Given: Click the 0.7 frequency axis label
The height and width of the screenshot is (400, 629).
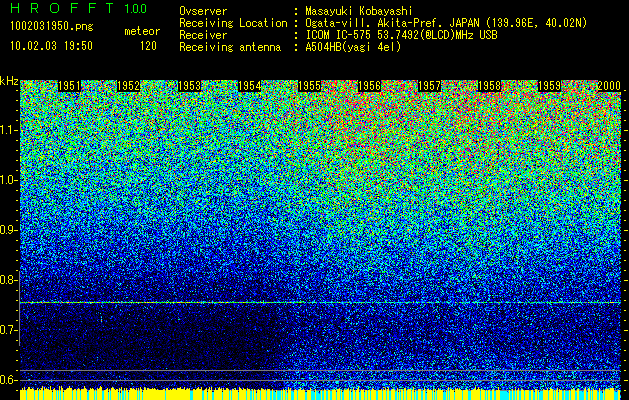Looking at the screenshot, I should (x=8, y=330).
